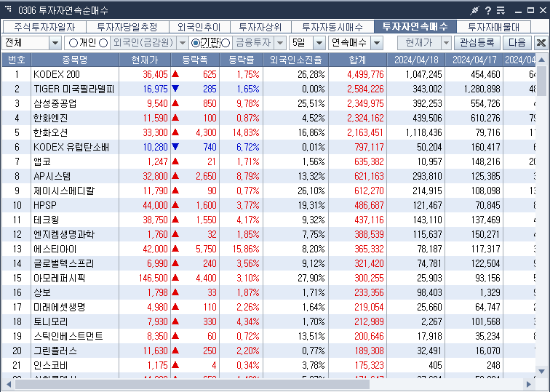Switch to 투자자당일추정 tab
The height and width of the screenshot is (392, 550).
pos(127,27)
